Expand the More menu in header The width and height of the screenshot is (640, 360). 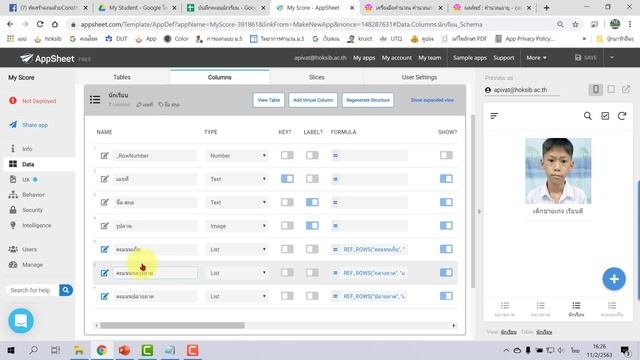pos(536,58)
